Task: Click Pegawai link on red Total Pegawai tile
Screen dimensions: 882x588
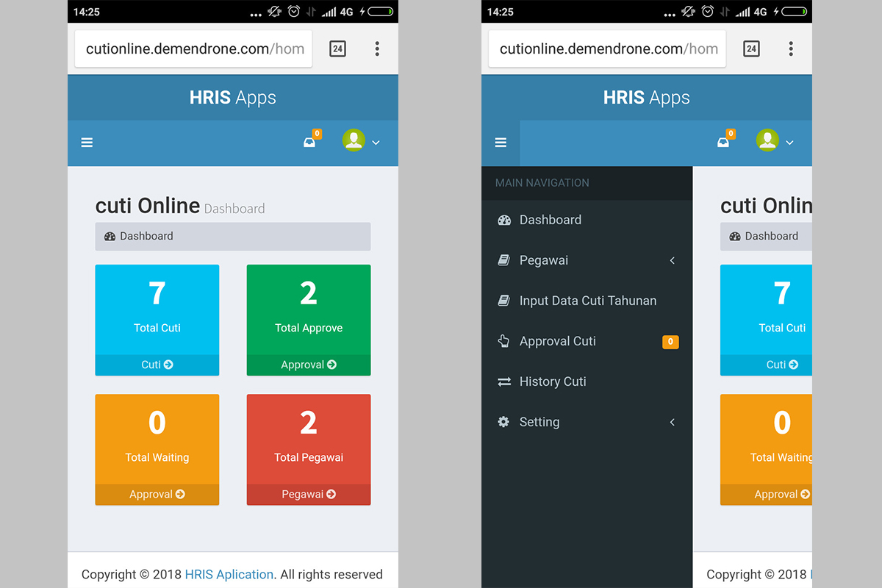Action: click(309, 495)
